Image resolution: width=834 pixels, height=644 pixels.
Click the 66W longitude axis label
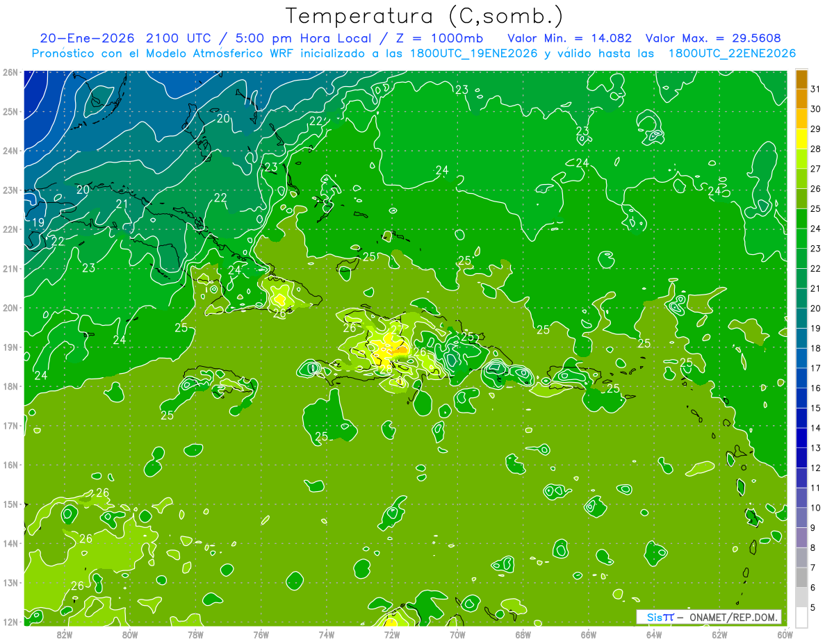coord(589,634)
